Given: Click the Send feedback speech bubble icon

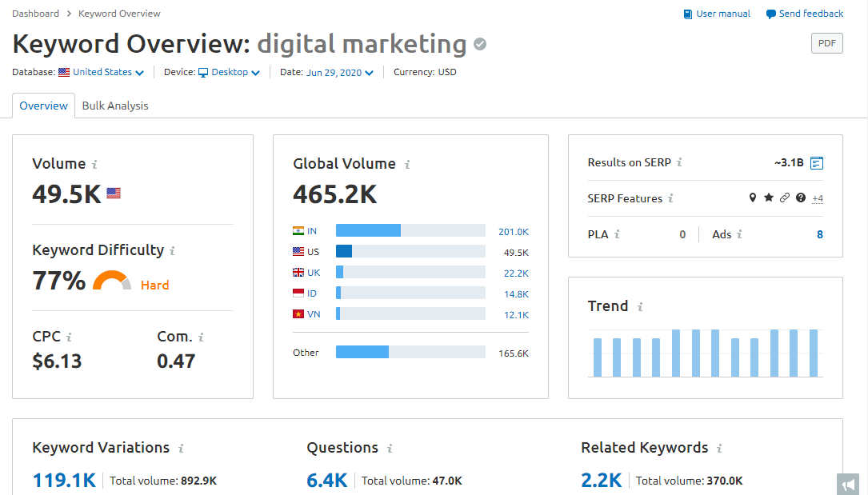Looking at the screenshot, I should coord(770,14).
